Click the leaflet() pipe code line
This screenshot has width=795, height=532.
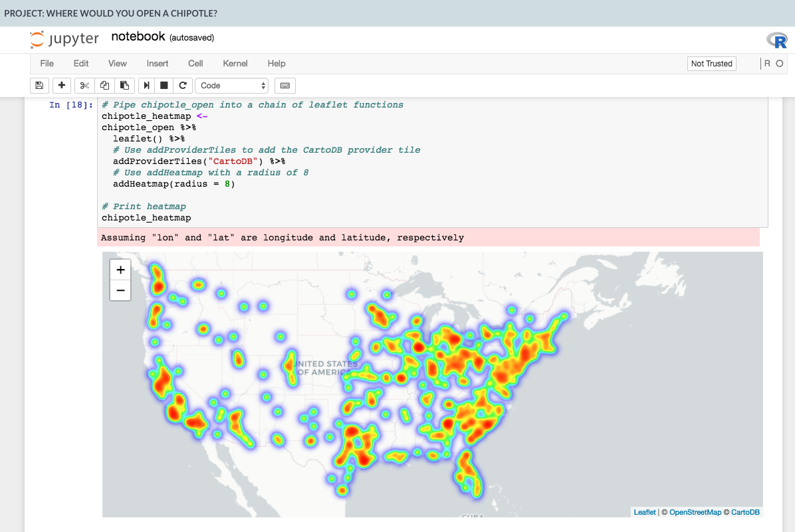[x=149, y=139]
